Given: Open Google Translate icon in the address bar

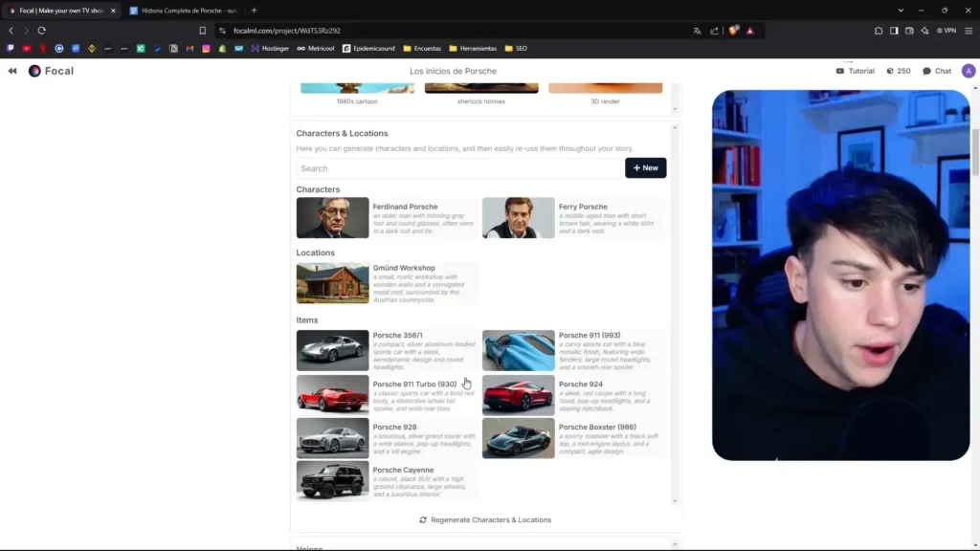Looking at the screenshot, I should 696,30.
